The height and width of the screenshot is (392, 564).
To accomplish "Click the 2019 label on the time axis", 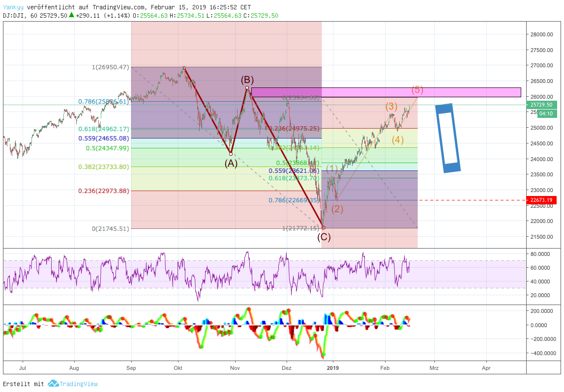I will (333, 368).
